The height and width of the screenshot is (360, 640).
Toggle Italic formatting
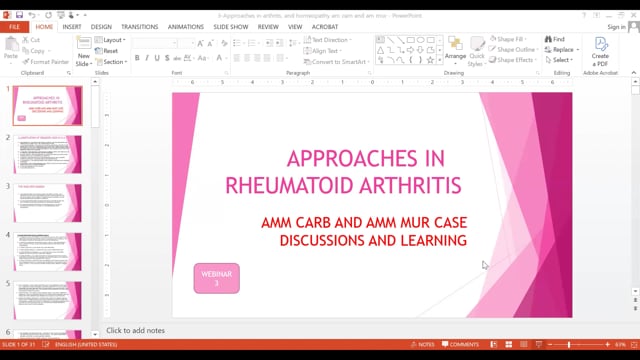pos(147,58)
